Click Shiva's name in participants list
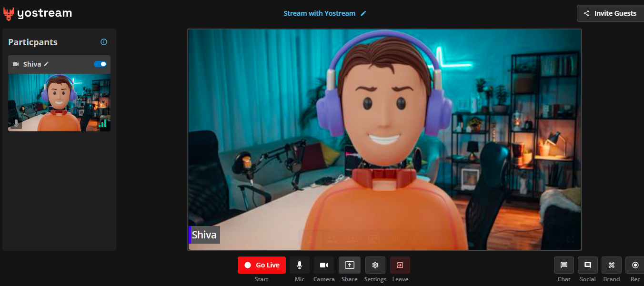The height and width of the screenshot is (286, 644). [32, 64]
